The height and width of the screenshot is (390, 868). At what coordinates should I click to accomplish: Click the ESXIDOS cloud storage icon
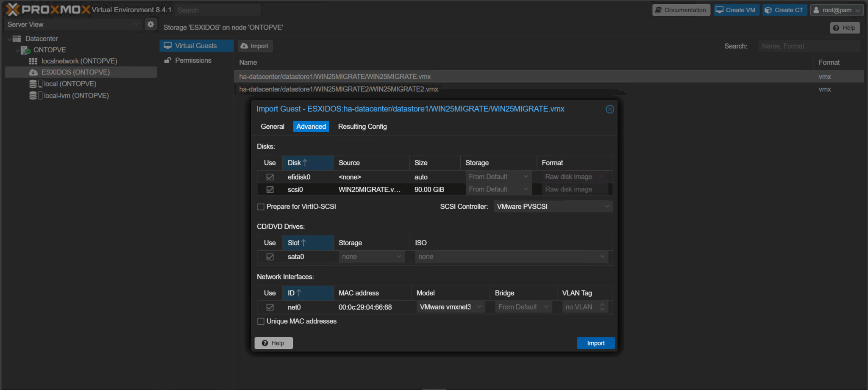[33, 72]
